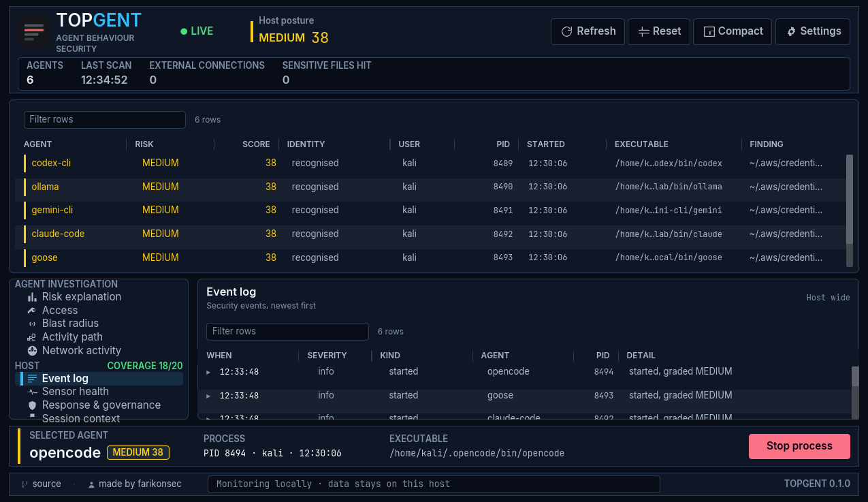Click the Blast radius icon
868x502 pixels.
coord(32,324)
